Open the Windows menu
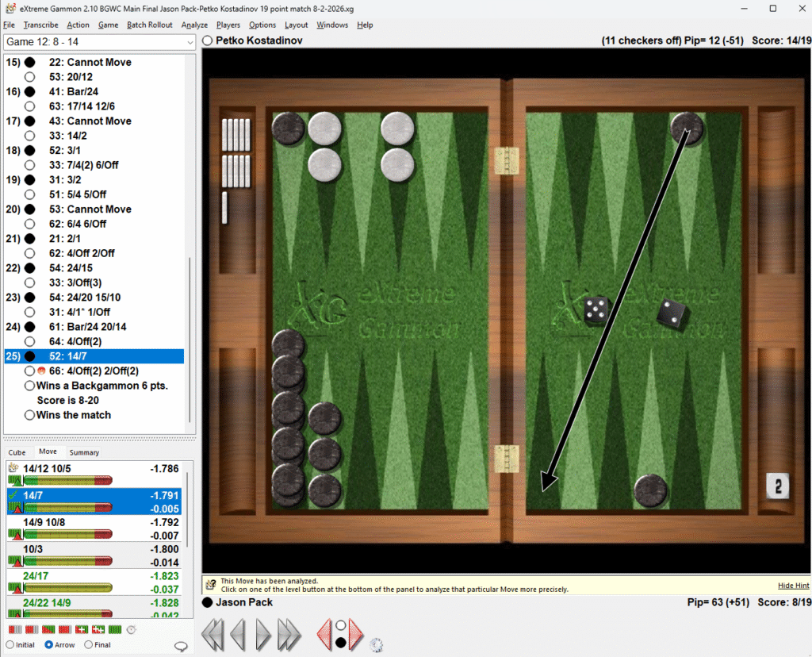 pos(332,25)
